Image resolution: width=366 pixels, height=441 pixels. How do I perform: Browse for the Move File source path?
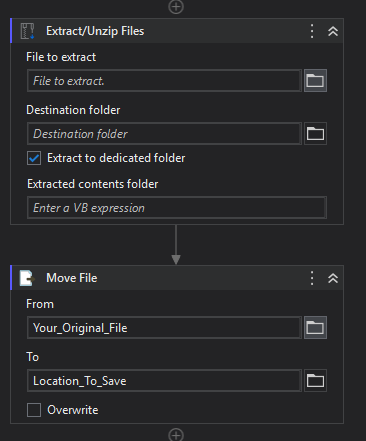[x=315, y=328]
